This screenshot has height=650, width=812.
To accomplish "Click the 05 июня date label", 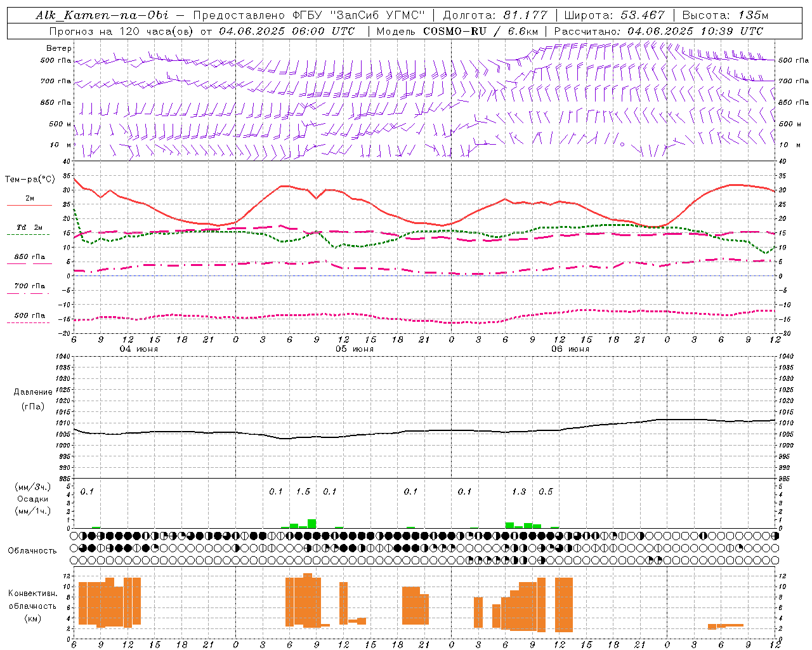I will pos(355,349).
